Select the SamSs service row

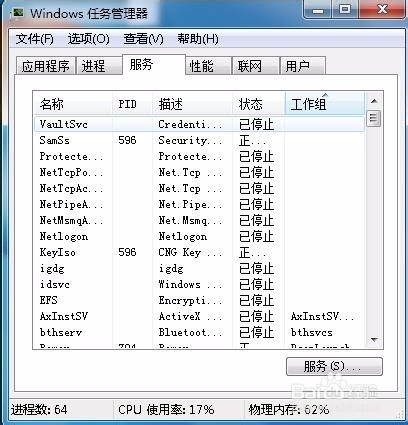coord(199,140)
